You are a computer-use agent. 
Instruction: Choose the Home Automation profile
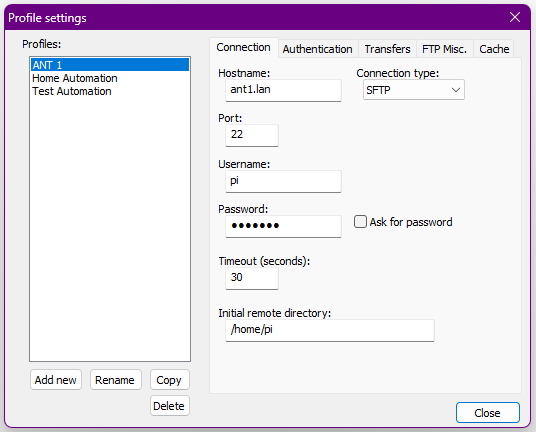click(75, 78)
